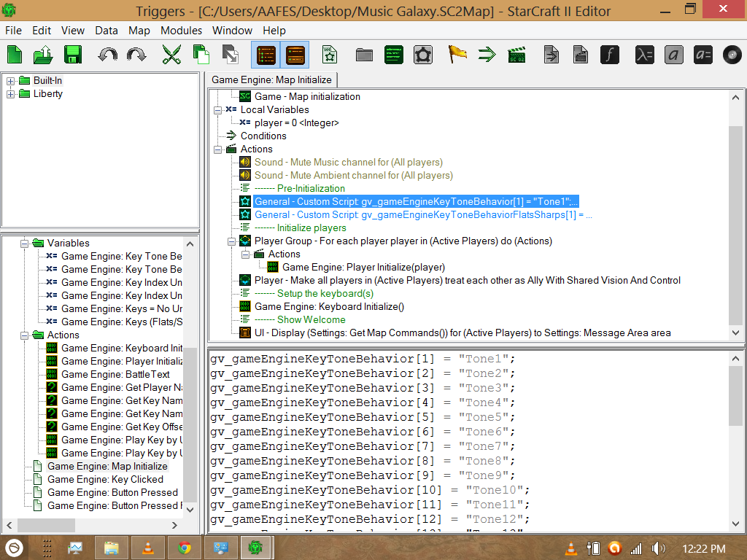
Task: Collapse the trigger's top-level Actions node
Action: point(217,149)
